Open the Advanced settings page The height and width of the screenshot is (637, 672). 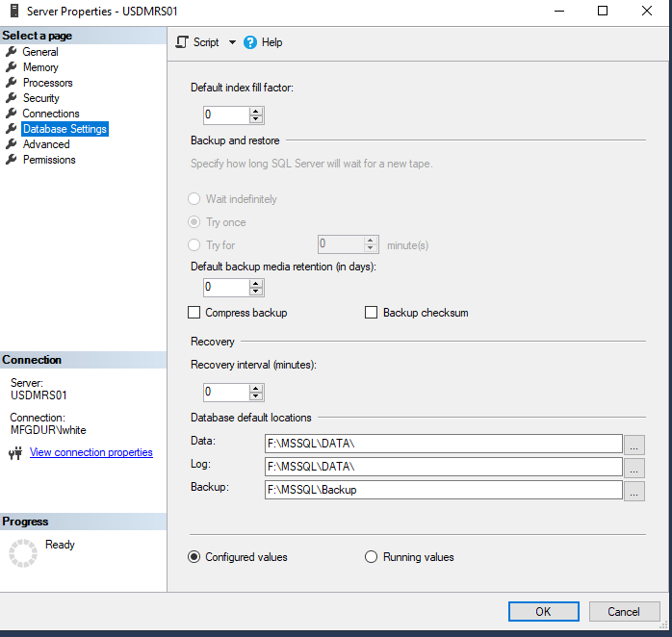(x=46, y=144)
